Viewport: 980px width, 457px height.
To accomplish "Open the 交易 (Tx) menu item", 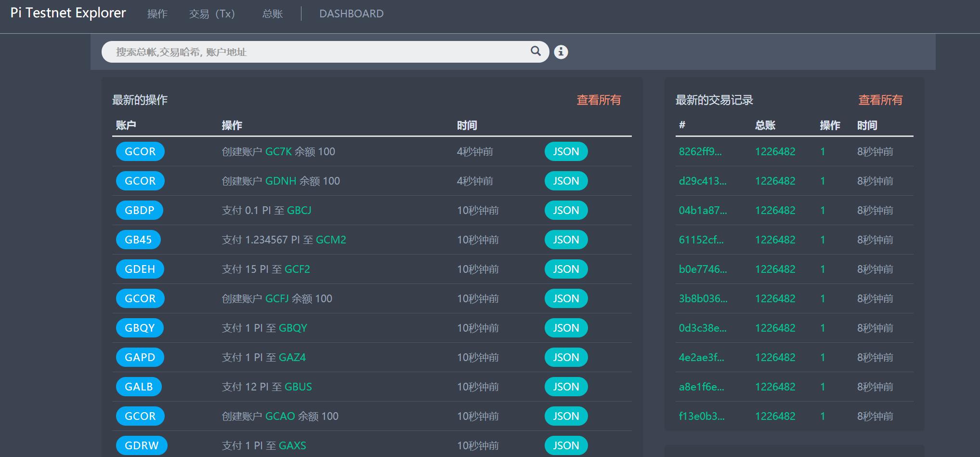I will pyautogui.click(x=212, y=13).
